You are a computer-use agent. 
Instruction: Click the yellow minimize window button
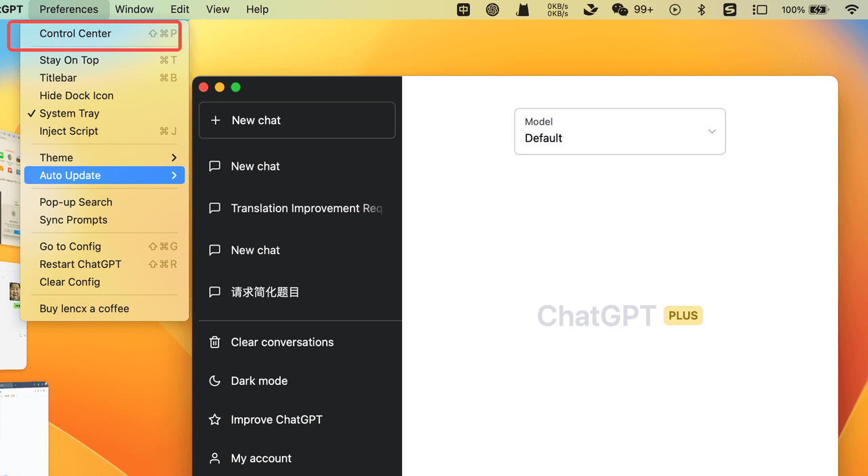click(220, 87)
